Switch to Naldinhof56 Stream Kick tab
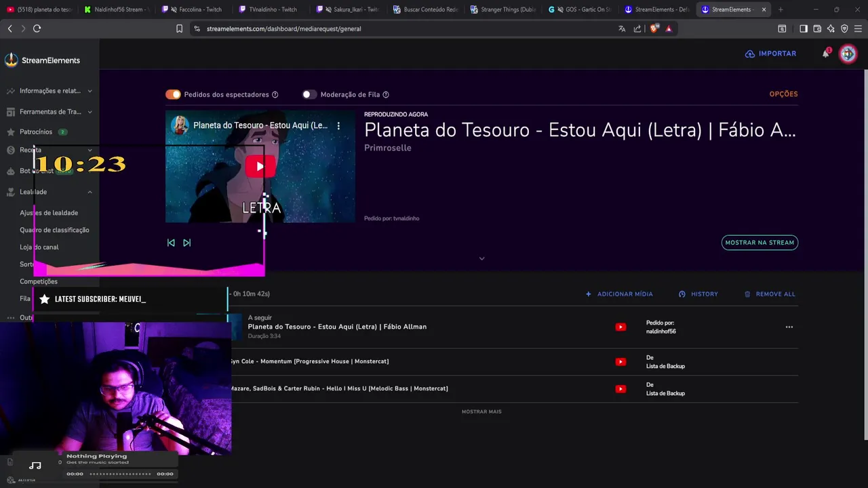 click(x=117, y=9)
